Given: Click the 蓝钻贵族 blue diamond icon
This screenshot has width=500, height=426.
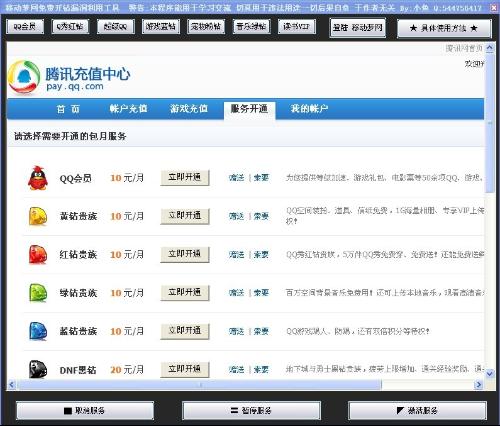Looking at the screenshot, I should (x=38, y=331).
